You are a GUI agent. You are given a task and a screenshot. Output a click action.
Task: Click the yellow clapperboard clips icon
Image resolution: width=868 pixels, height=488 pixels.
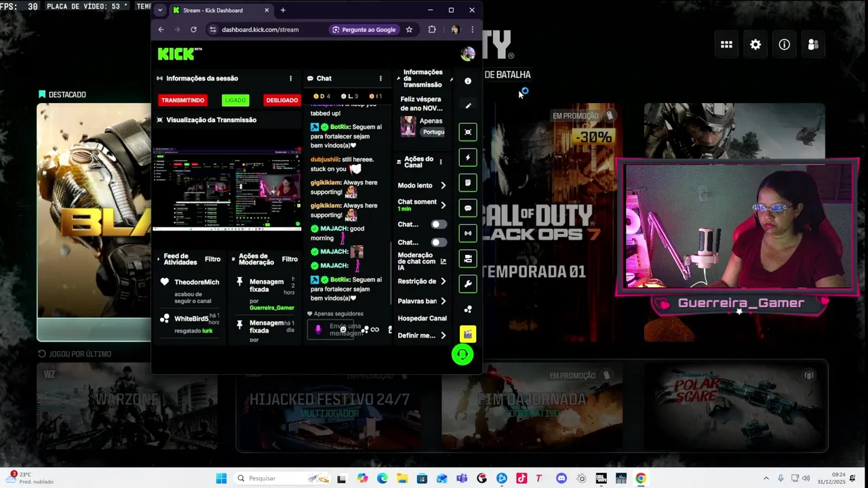click(468, 334)
